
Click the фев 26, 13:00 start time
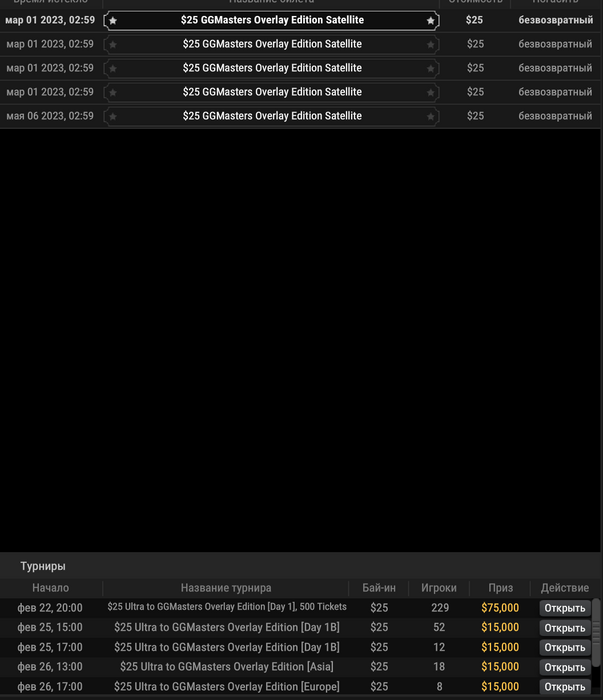coord(50,667)
